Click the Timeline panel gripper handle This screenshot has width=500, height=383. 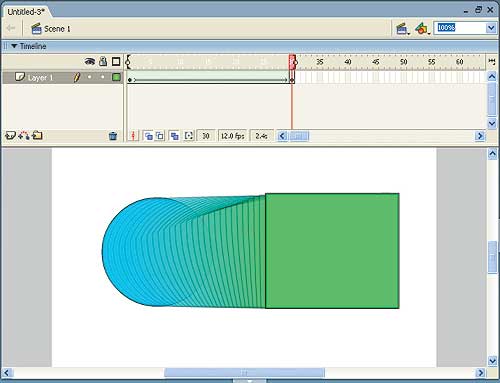(x=5, y=46)
